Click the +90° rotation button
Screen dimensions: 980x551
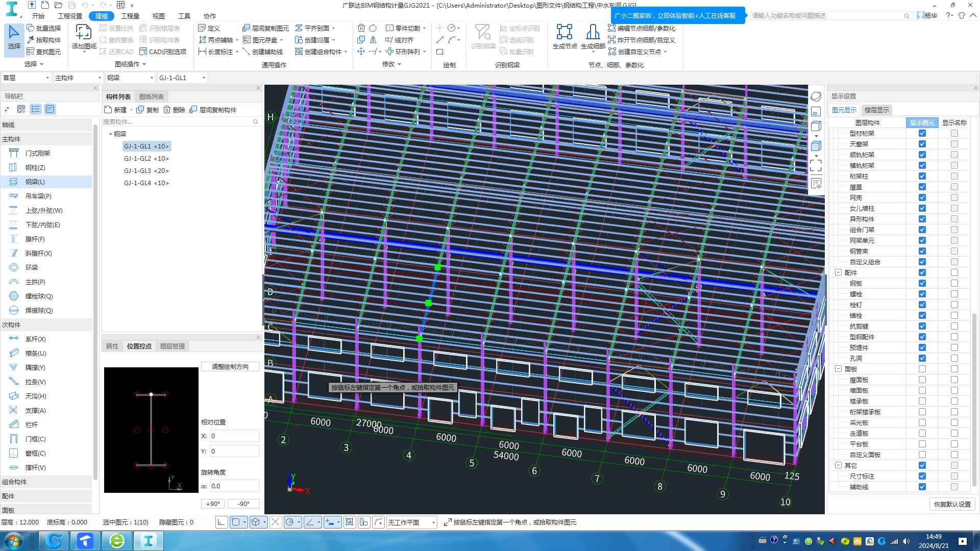click(x=213, y=504)
